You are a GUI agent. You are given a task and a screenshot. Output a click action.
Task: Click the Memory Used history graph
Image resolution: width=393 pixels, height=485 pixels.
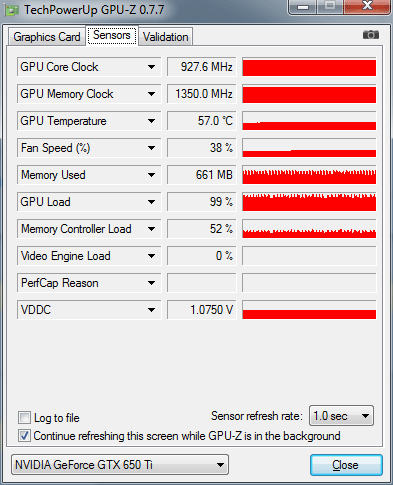[309, 175]
